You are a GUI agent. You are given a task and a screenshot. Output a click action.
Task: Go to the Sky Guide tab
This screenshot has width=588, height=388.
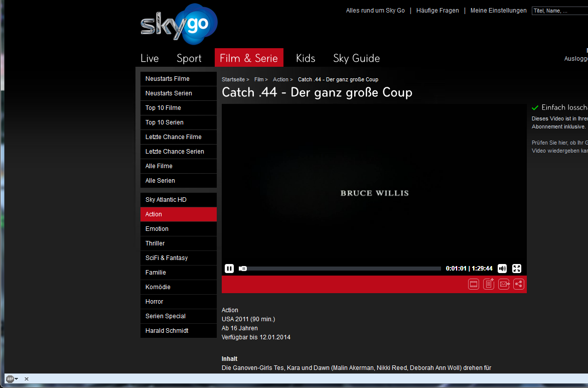(x=356, y=58)
